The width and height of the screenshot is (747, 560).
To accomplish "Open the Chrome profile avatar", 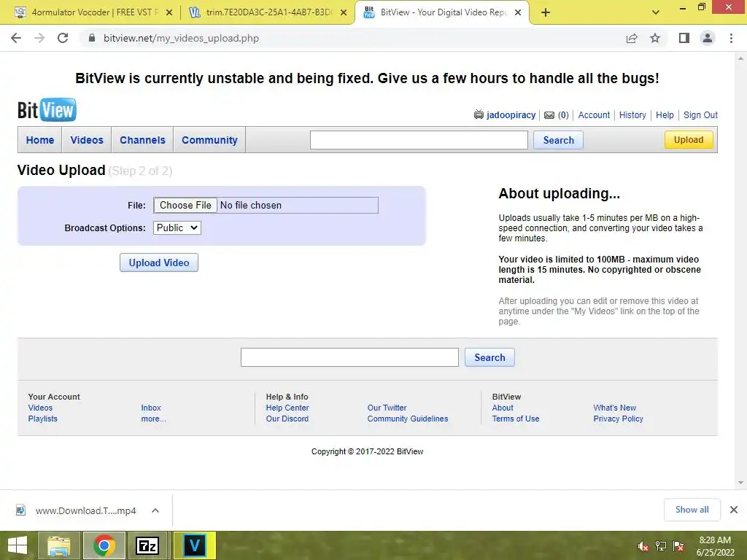I will coord(708,38).
